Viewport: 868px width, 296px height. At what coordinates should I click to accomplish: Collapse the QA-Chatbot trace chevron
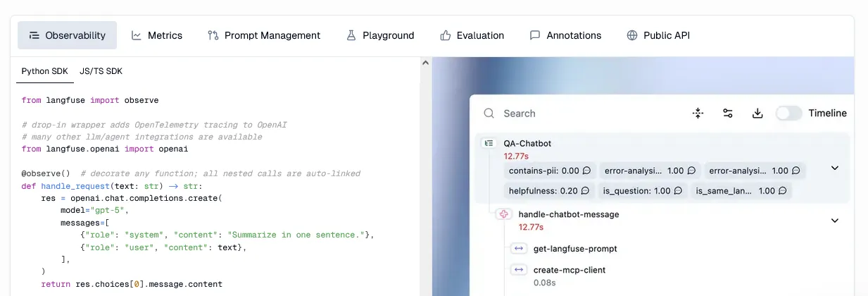835,168
